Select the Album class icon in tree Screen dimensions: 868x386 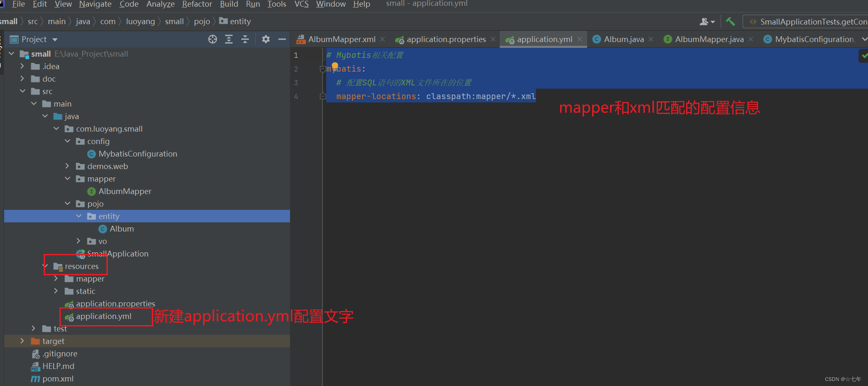click(103, 229)
